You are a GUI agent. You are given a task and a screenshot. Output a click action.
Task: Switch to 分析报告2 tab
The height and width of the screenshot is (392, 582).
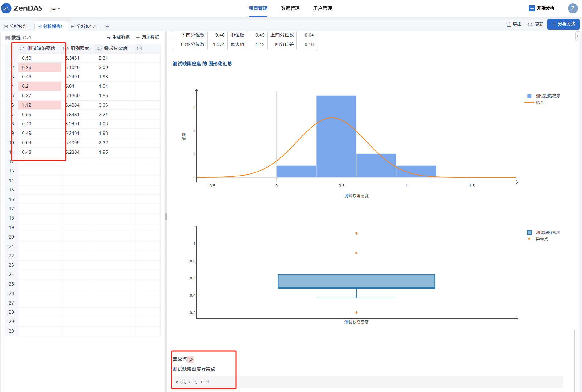tap(84, 27)
